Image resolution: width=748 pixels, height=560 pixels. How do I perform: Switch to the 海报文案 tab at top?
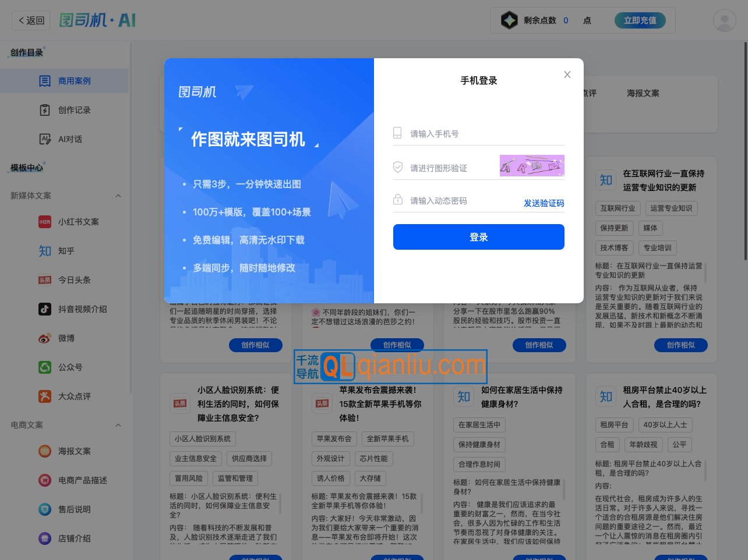(x=642, y=93)
